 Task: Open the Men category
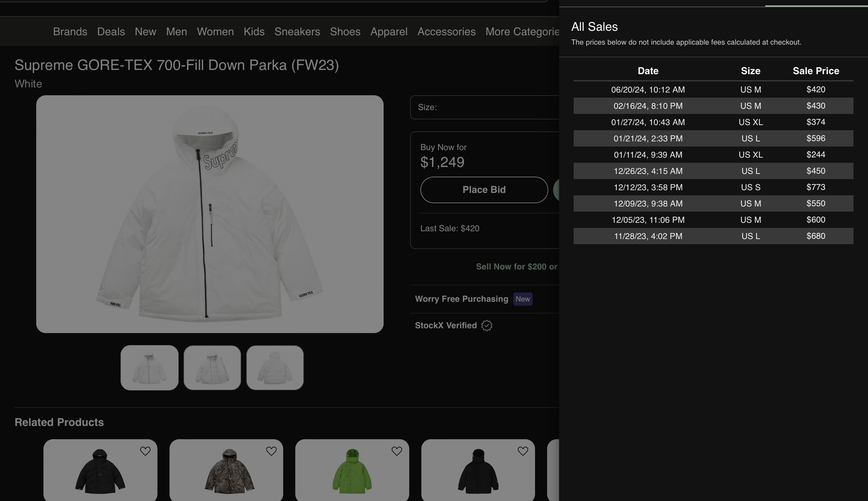[x=176, y=32]
